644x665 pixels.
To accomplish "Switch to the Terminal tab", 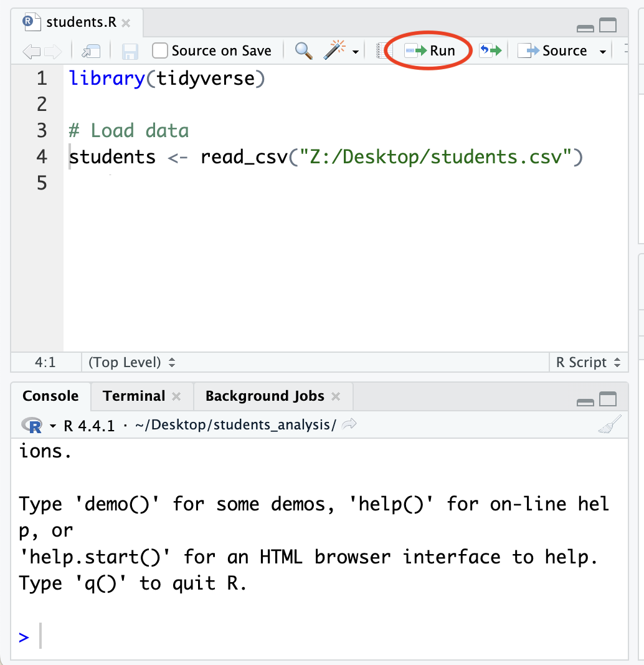I will pos(134,396).
